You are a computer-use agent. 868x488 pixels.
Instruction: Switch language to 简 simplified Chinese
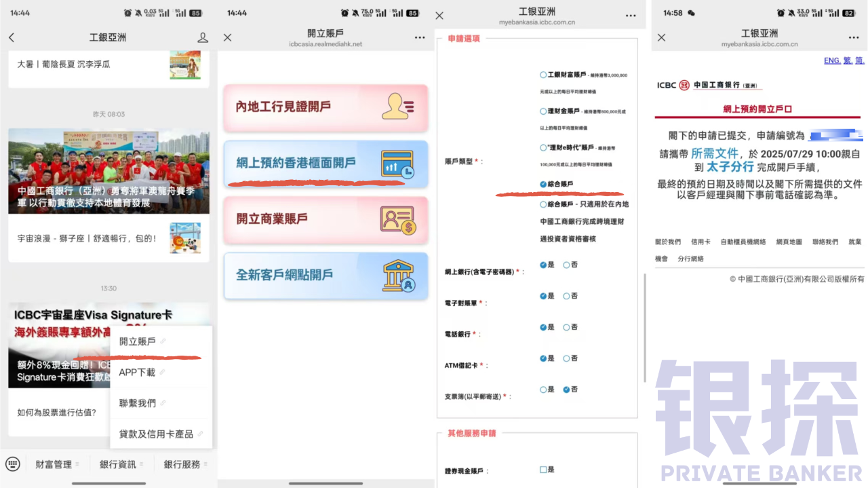coord(859,60)
